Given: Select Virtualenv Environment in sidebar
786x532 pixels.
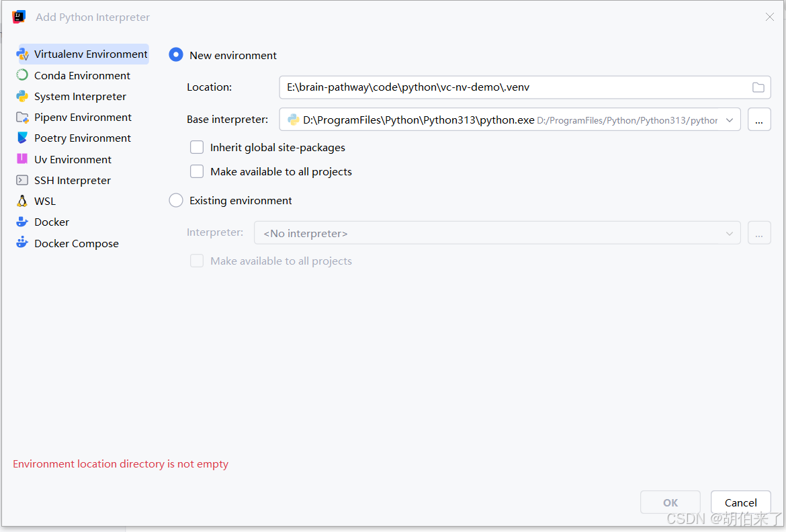Looking at the screenshot, I should 83,54.
